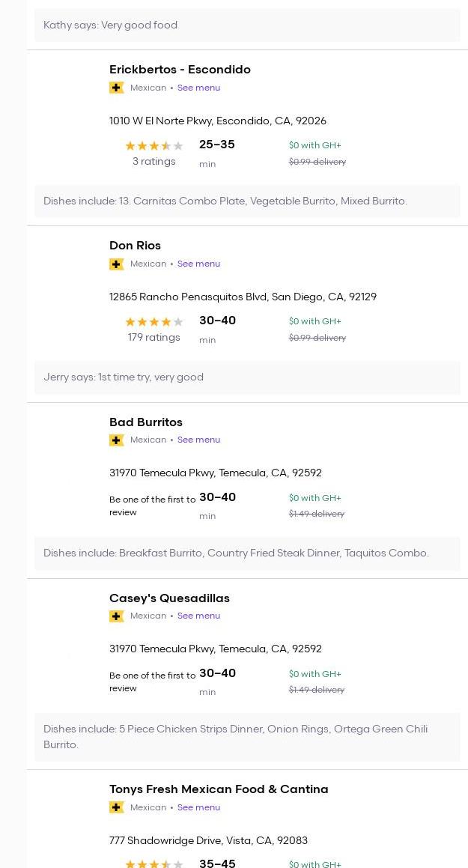Open Tonys Fresh Mexican Food & Cantina
Image resolution: width=468 pixels, height=868 pixels.
click(x=219, y=789)
